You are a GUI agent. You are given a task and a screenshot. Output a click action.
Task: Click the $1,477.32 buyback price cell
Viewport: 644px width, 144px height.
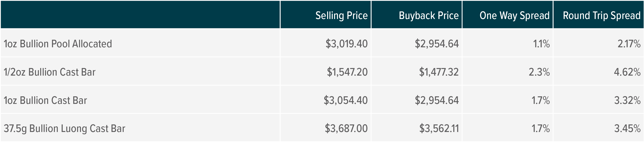(439, 72)
